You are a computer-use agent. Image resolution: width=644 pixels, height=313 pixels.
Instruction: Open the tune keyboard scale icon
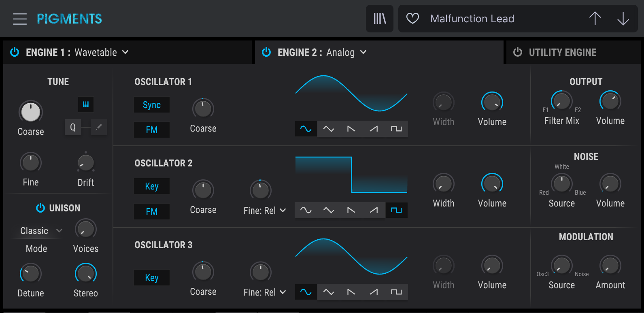pos(86,104)
